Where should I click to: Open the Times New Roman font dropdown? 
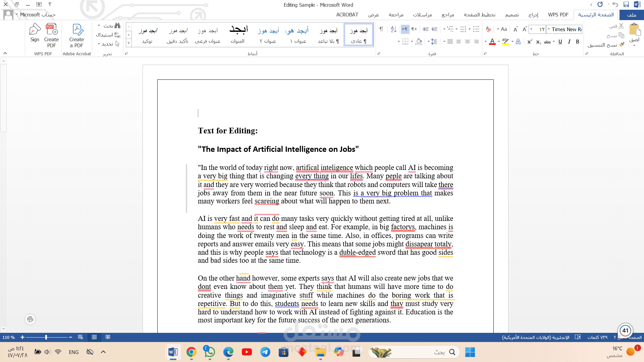549,29
